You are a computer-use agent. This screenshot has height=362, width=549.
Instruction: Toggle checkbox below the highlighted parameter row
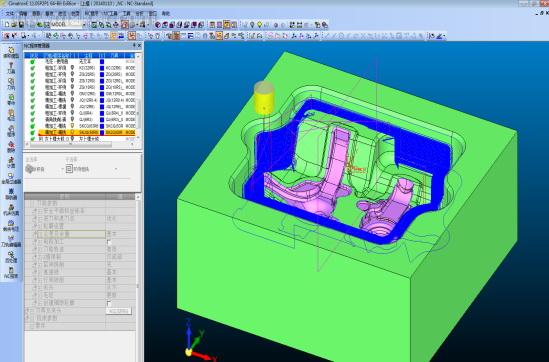pos(109,242)
